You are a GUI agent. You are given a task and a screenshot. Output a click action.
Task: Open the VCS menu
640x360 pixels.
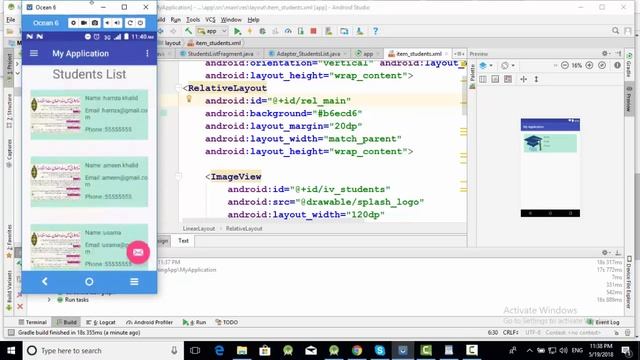[210, 20]
